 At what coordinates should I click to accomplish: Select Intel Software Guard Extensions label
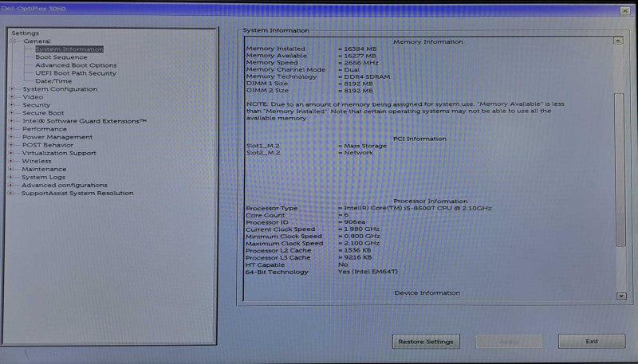point(85,121)
